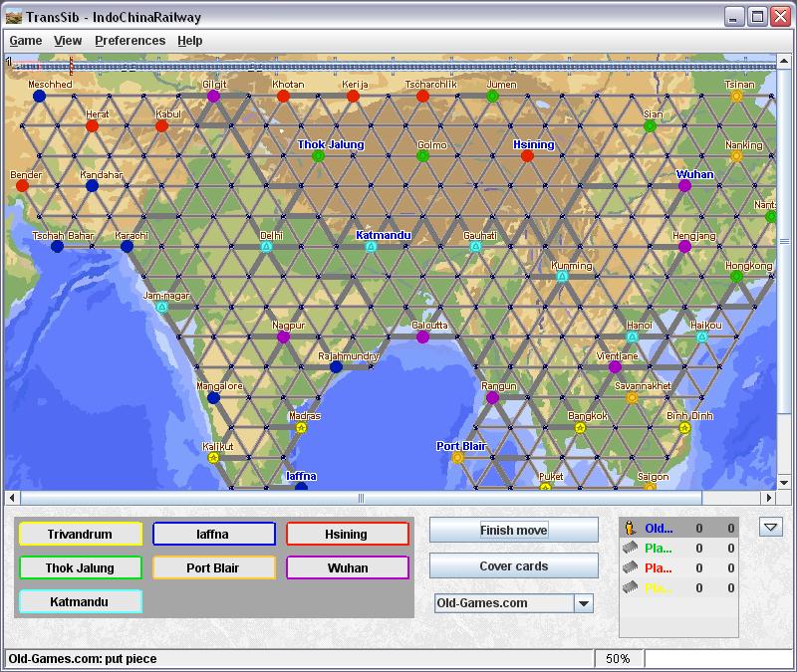Click the blue Tschah Bahar city marker
The height and width of the screenshot is (672, 797).
(x=57, y=247)
